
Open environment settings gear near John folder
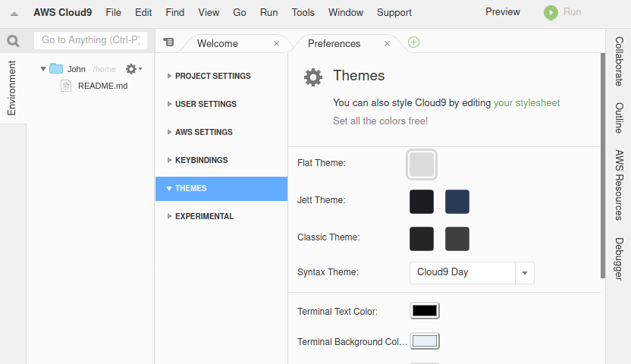coord(133,69)
